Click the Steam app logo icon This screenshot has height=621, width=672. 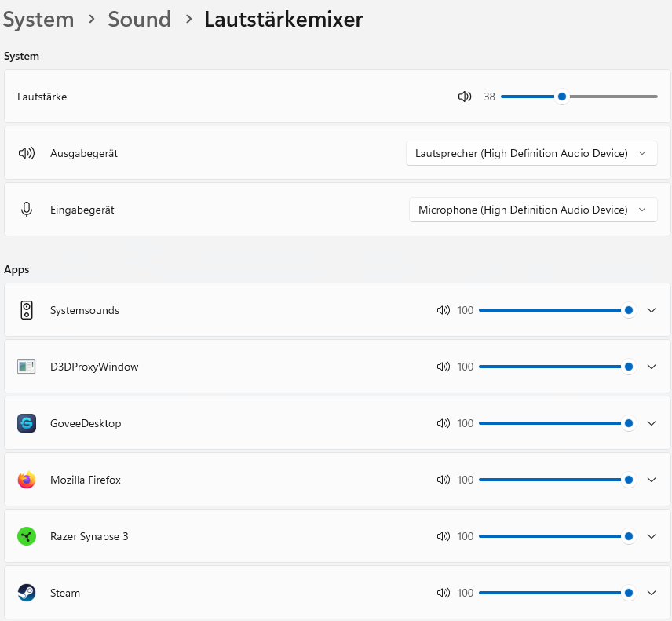point(27,593)
